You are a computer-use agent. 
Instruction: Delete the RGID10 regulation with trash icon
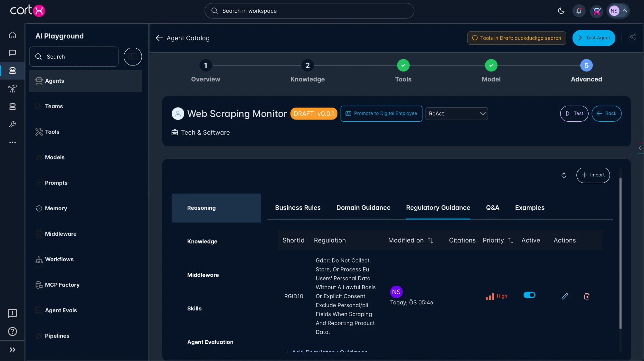pos(587,296)
